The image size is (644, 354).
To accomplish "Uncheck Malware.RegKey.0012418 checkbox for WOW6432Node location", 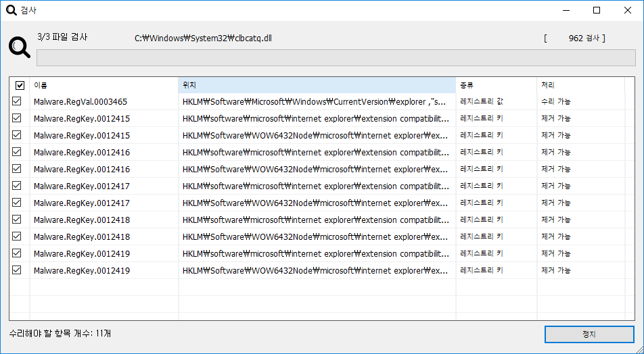I will pos(16,236).
